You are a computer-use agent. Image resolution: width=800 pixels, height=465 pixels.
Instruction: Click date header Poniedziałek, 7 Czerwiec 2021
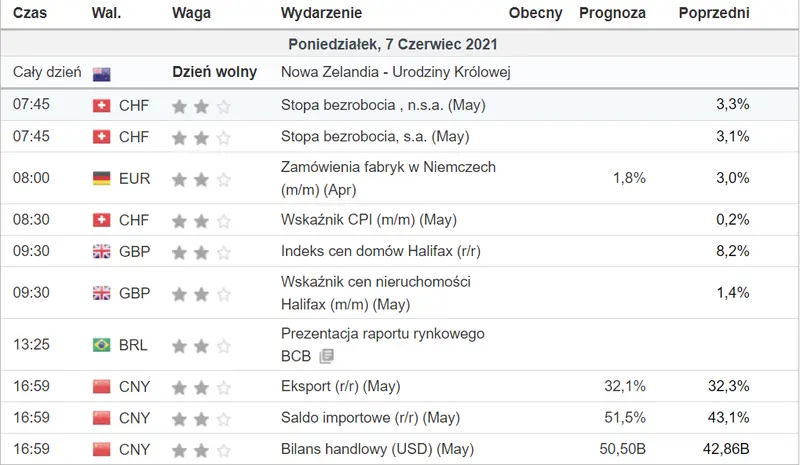393,44
